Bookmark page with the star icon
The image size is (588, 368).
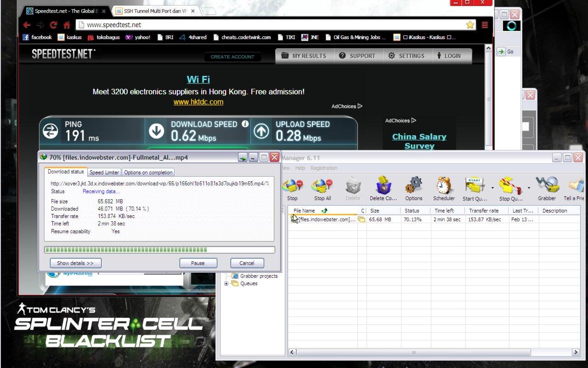(470, 25)
